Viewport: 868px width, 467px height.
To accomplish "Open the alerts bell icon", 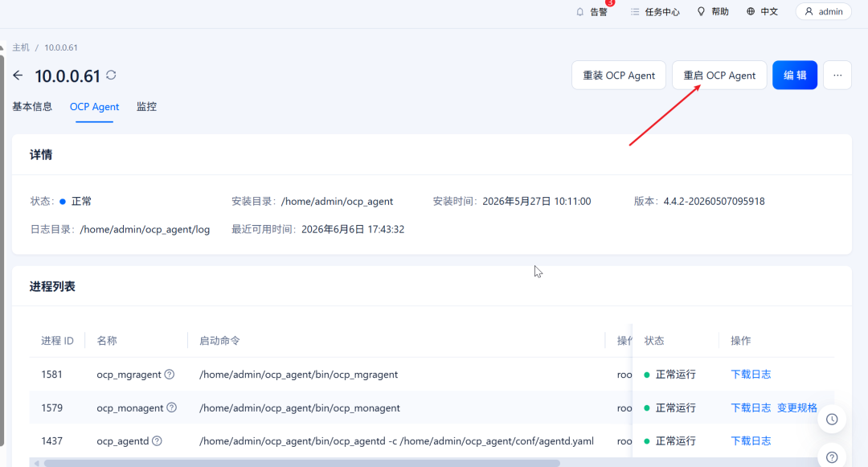I will pyautogui.click(x=579, y=11).
